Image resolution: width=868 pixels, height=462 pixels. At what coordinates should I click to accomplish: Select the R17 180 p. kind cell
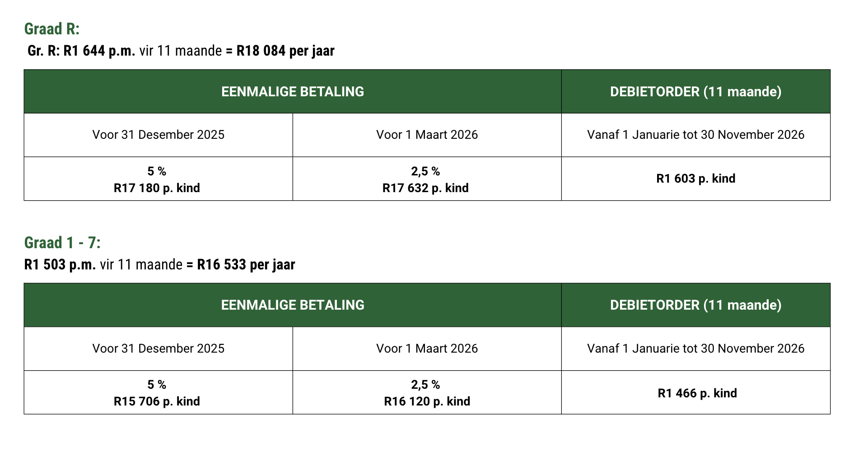coord(158,179)
